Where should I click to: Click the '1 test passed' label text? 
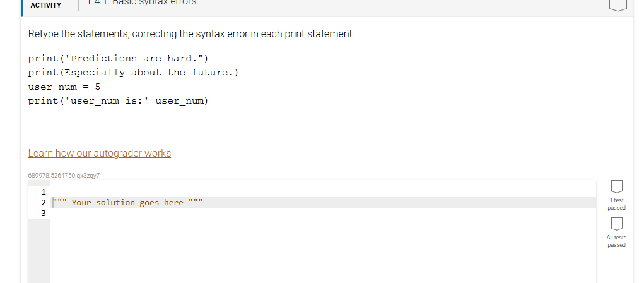click(x=616, y=204)
